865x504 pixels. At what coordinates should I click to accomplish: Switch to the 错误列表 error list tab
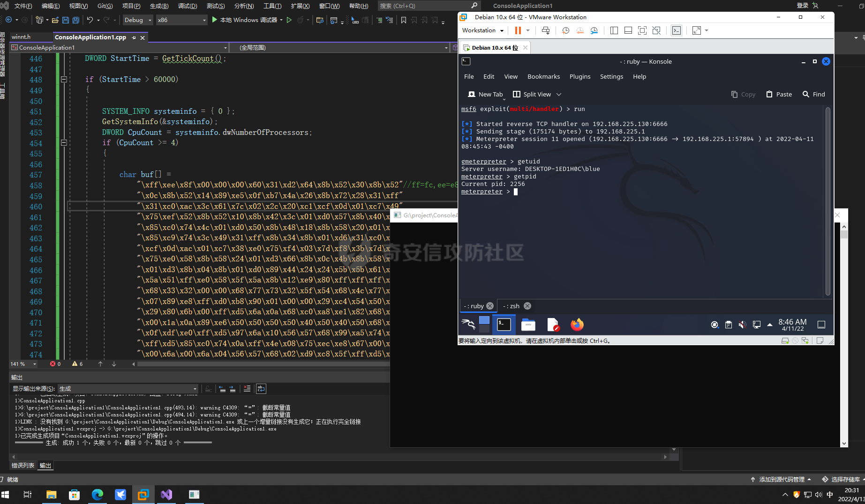[x=23, y=466]
